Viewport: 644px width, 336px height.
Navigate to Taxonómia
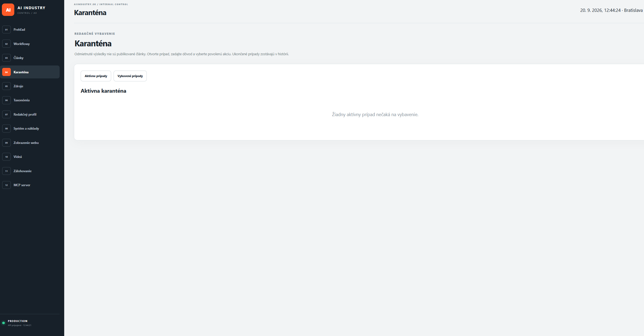30,100
